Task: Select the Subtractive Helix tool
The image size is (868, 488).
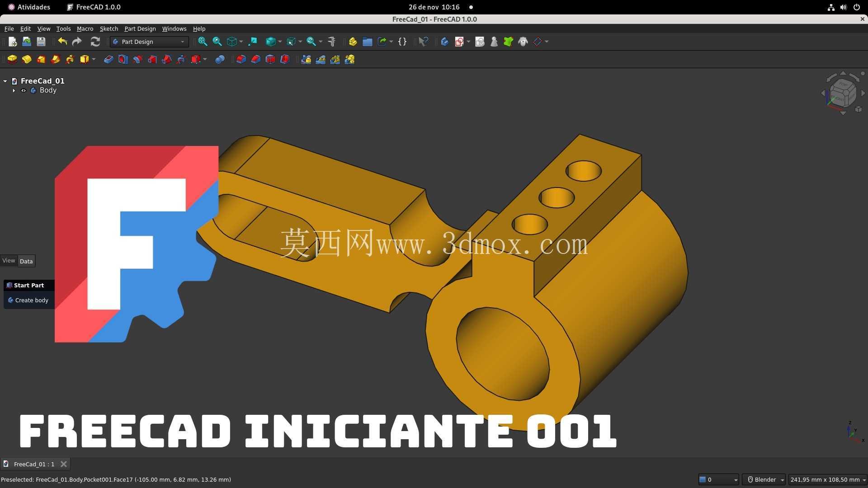Action: 181,59
